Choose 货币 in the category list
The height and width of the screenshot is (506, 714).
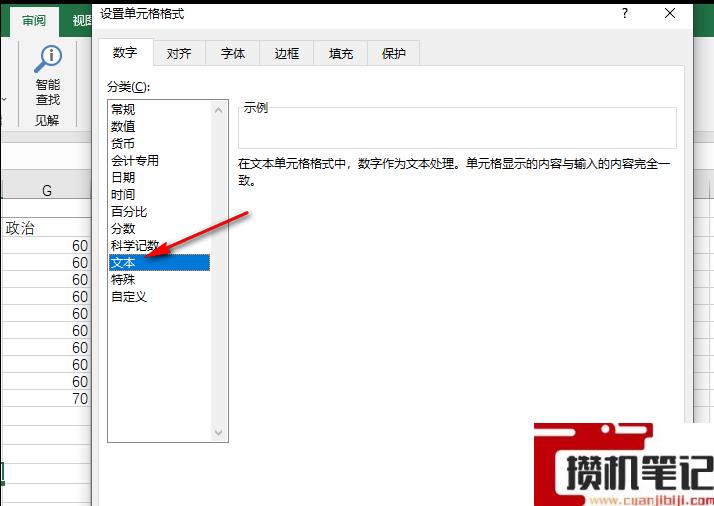tap(160, 143)
